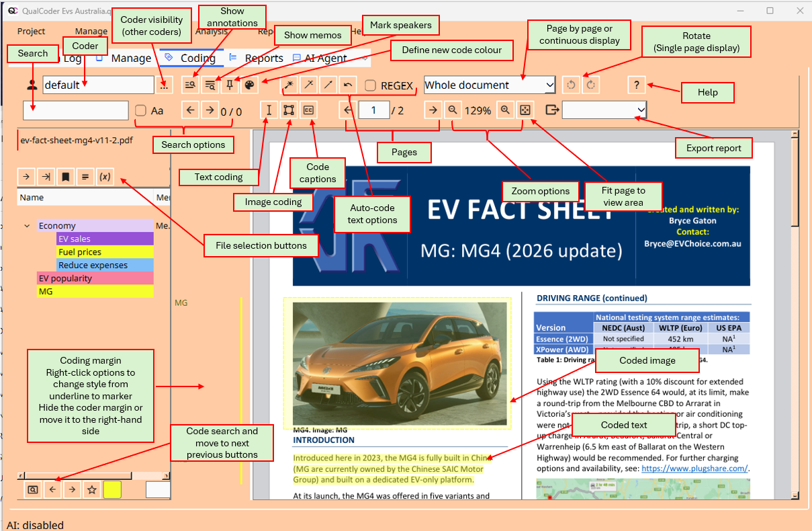
Task: Open the export report dropdown
Action: pyautogui.click(x=604, y=110)
